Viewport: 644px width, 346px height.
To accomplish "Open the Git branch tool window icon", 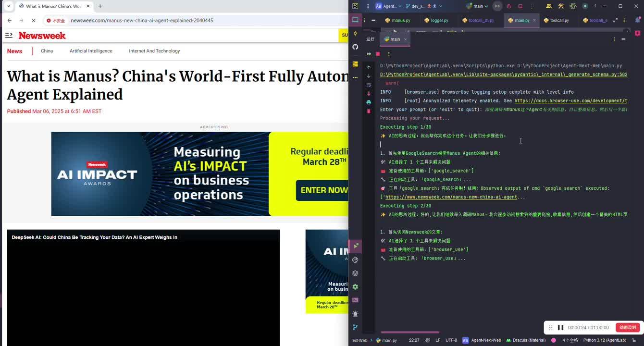I will pyautogui.click(x=355, y=327).
